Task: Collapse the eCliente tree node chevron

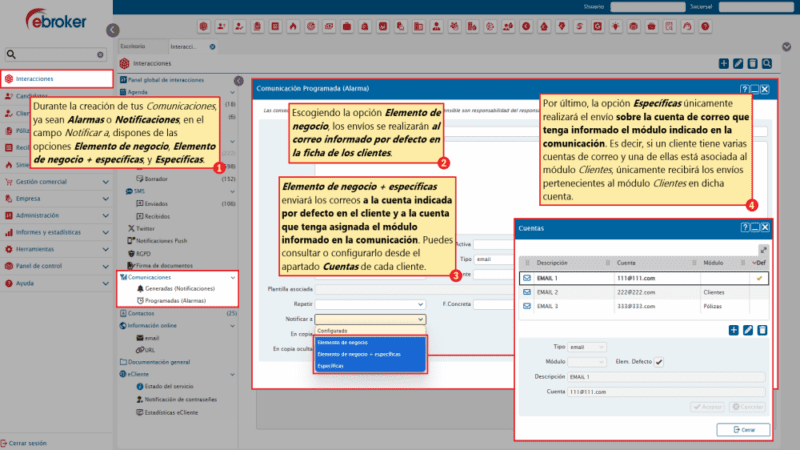Action: point(233,374)
